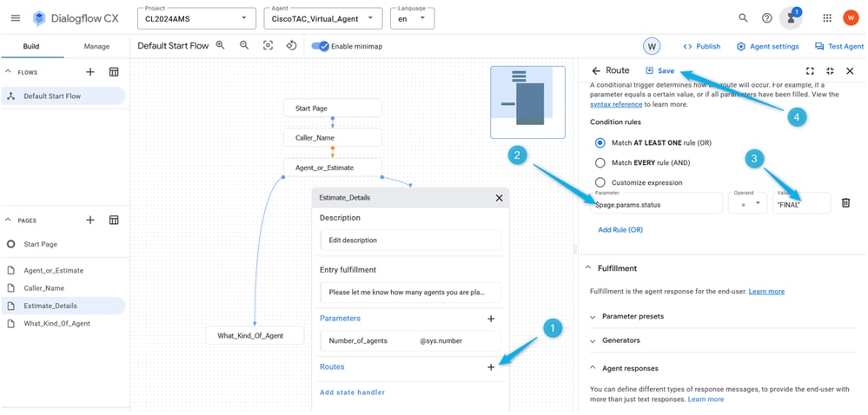The height and width of the screenshot is (415, 868).
Task: Open flows table view icon
Action: click(x=114, y=72)
